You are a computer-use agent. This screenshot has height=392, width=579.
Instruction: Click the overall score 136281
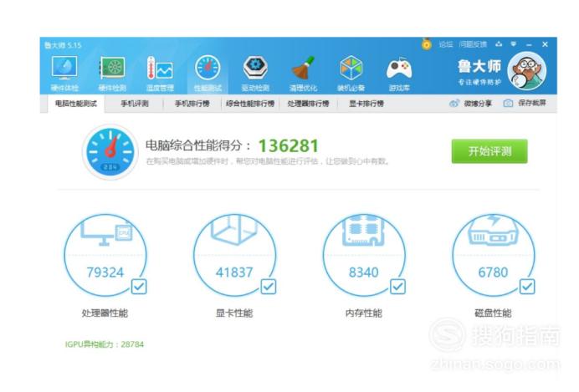(x=288, y=146)
